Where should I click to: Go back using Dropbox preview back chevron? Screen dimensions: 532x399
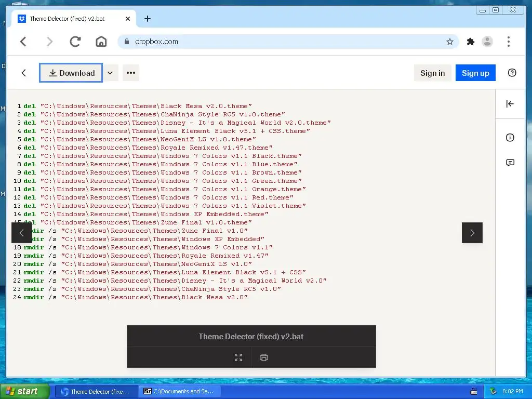23,73
